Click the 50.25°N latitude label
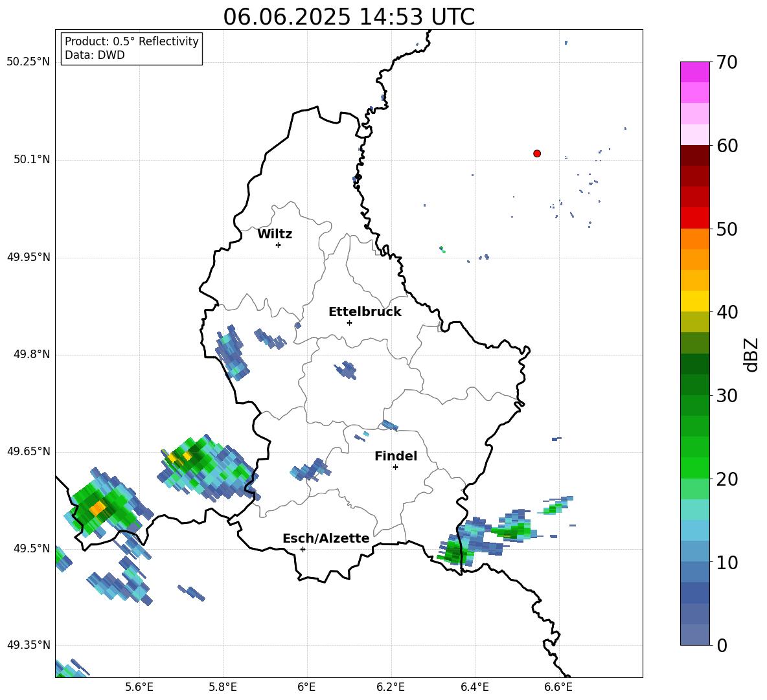The width and height of the screenshot is (767, 700). click(x=29, y=62)
